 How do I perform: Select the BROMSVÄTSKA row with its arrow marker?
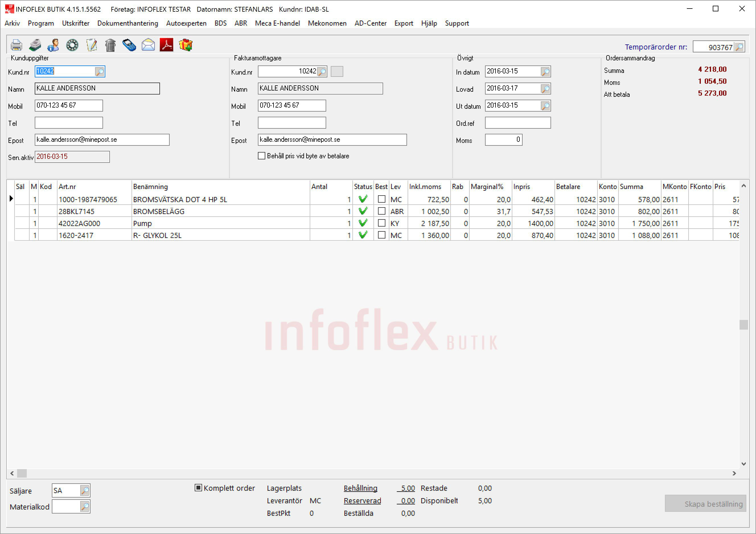pyautogui.click(x=11, y=199)
